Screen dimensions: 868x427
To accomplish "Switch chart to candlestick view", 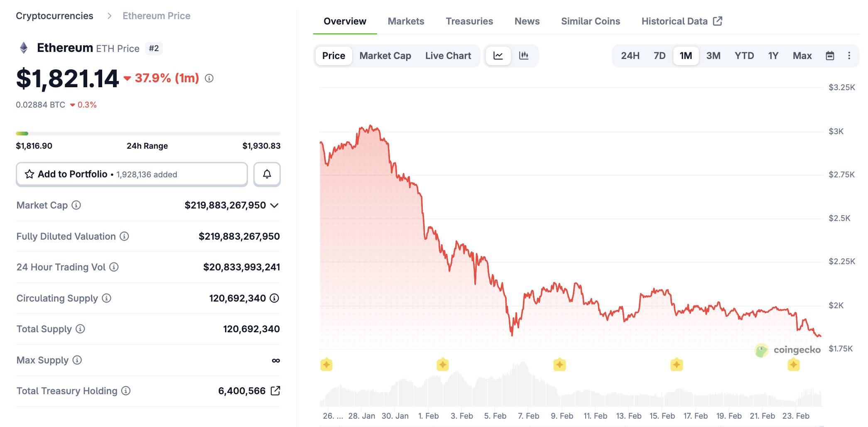I will [524, 55].
